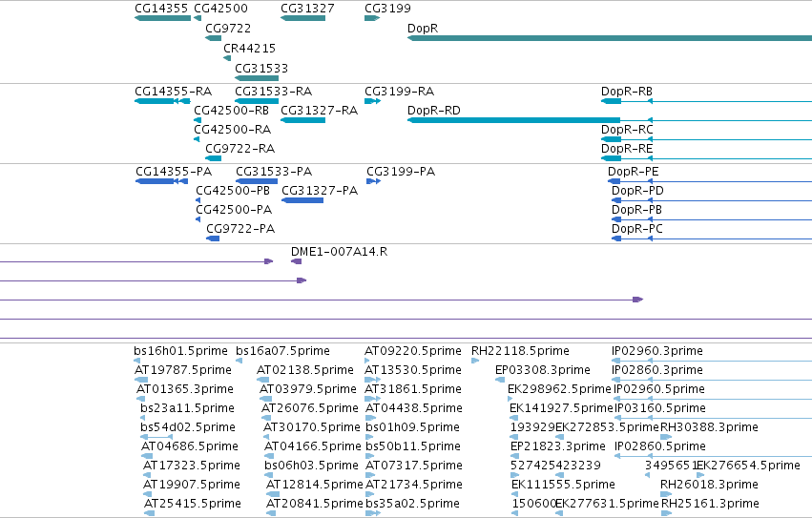
Task: Select protein DopR-PE
Action: point(710,181)
